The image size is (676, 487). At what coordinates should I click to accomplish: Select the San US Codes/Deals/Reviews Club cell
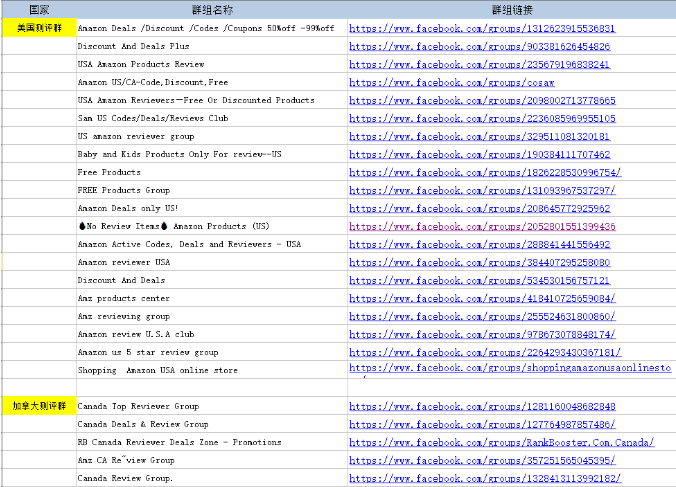coord(212,118)
